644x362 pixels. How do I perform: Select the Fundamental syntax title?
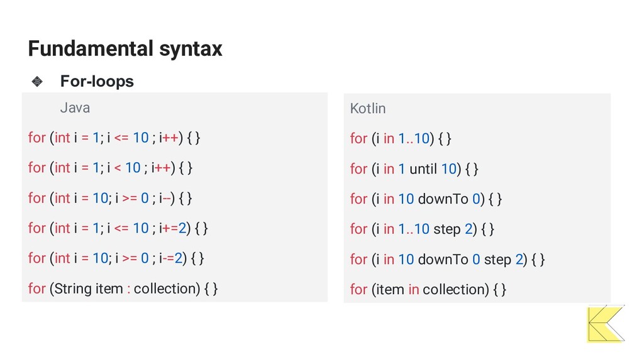tap(125, 48)
